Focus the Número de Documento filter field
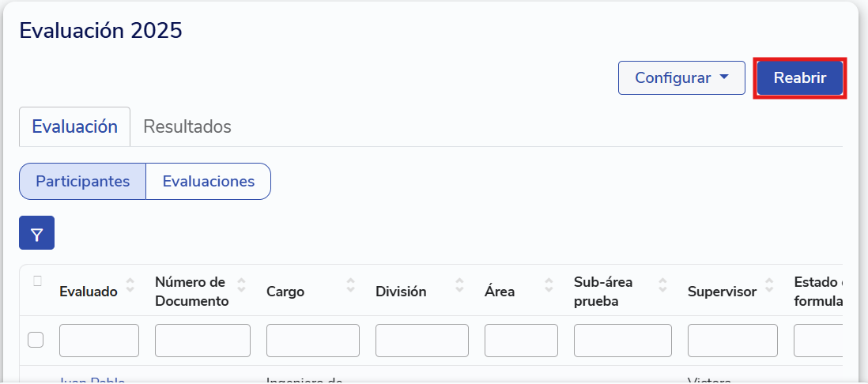This screenshot has height=384, width=868. (x=202, y=341)
